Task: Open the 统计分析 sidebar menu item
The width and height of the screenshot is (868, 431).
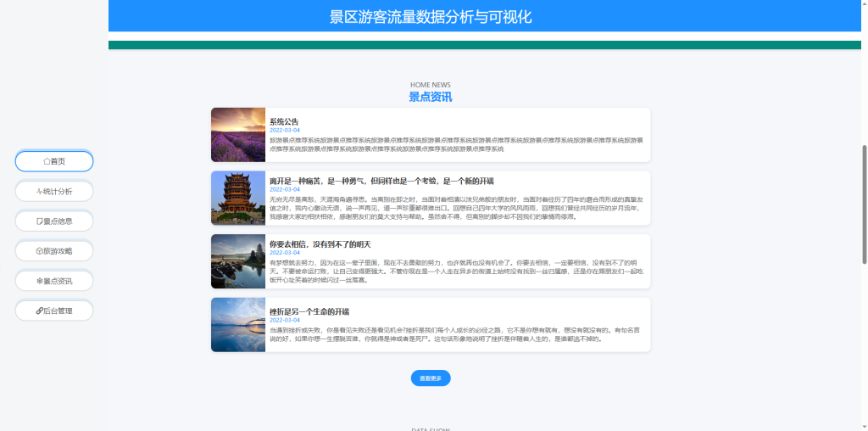Action: (x=54, y=191)
